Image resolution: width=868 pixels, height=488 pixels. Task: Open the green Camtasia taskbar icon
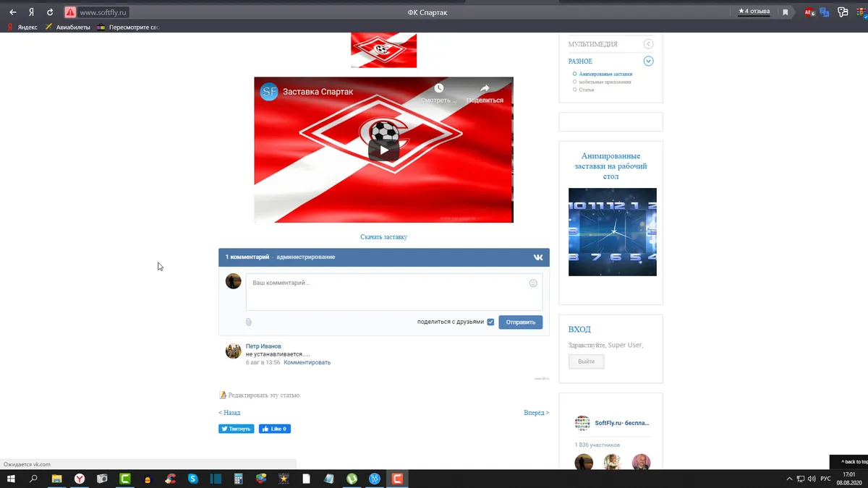pyautogui.click(x=124, y=479)
